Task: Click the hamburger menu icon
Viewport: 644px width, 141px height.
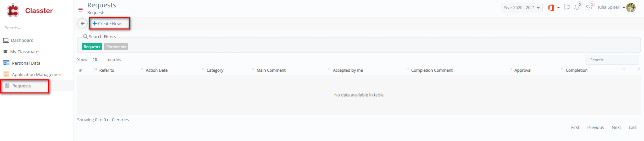Action: (80, 10)
